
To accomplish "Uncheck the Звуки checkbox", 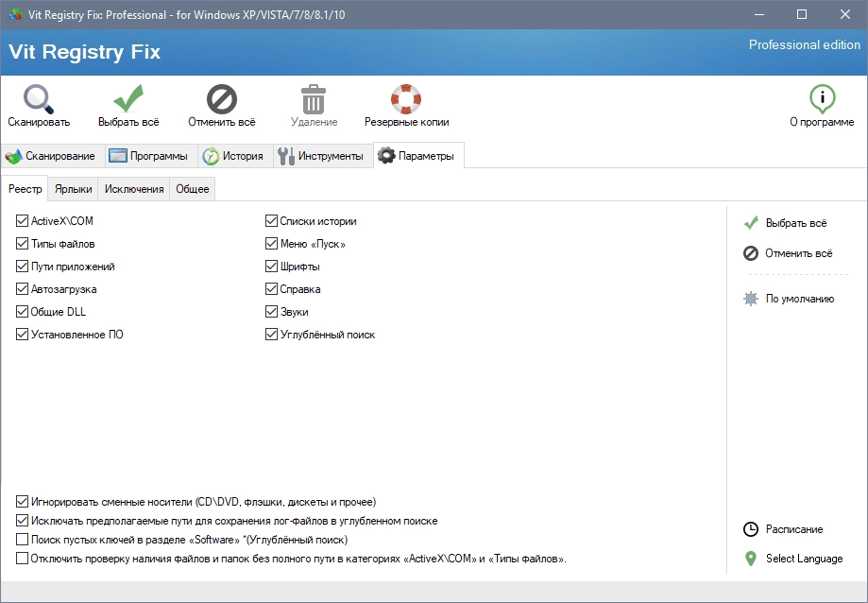I will pos(271,312).
